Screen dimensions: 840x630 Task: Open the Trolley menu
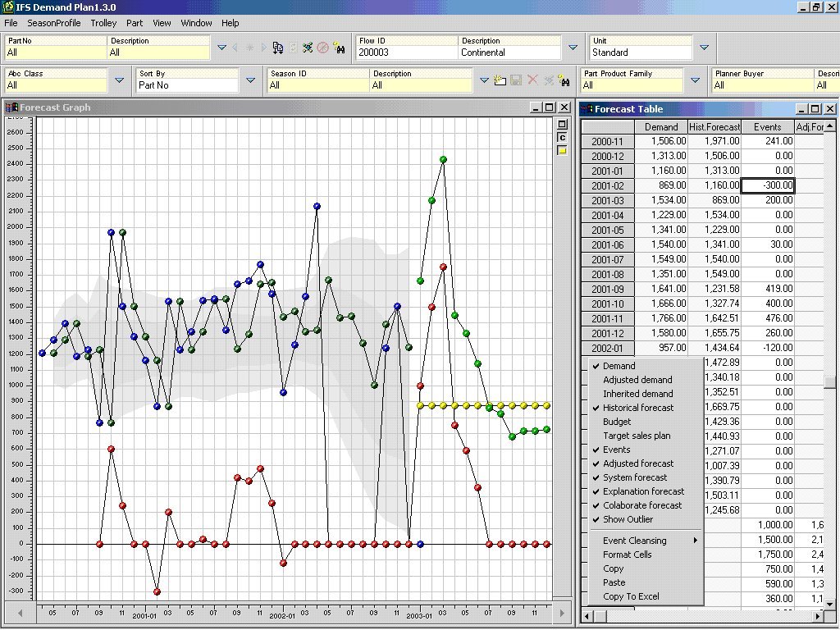coord(103,23)
